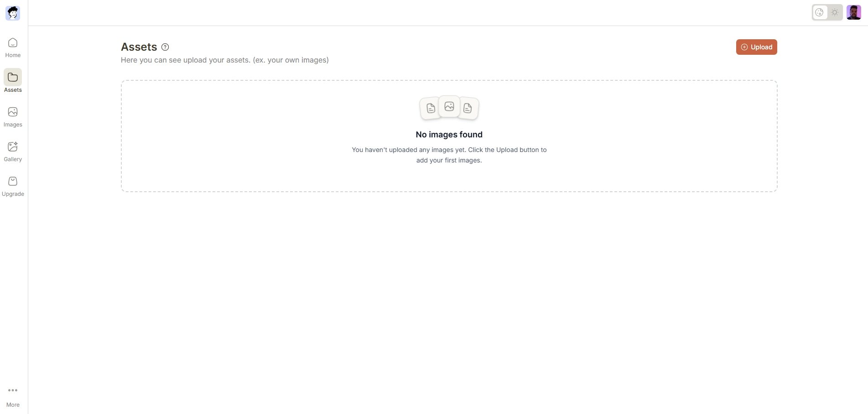Click the "Here you can see upload" subtitle
The width and height of the screenshot is (868, 414).
pos(224,60)
